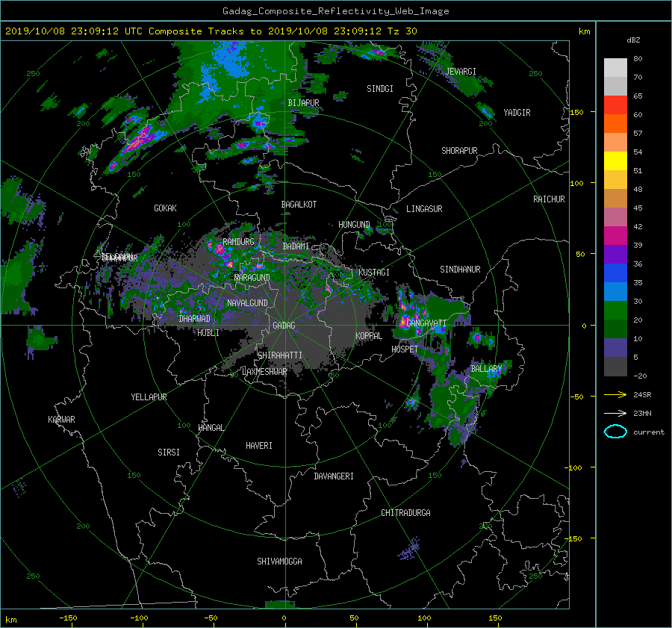Click the LAXMESHWAR city label
672x628 pixels.
click(x=264, y=372)
